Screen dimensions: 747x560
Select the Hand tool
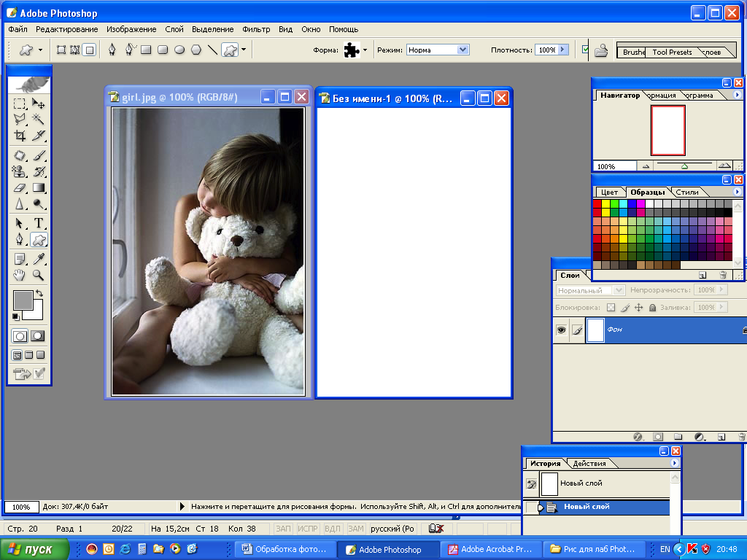pyautogui.click(x=20, y=275)
